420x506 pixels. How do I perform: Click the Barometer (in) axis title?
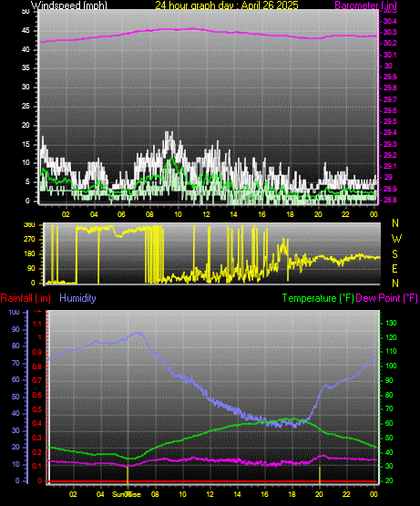point(366,5)
